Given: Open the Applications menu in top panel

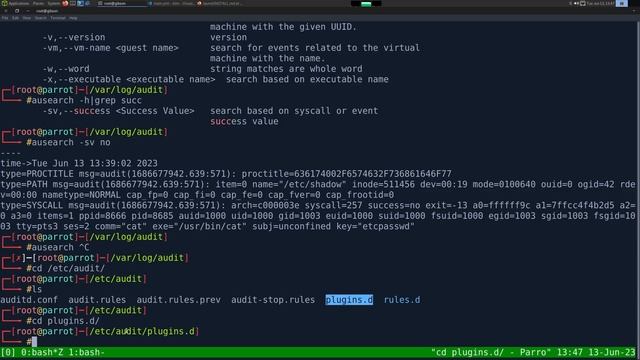Looking at the screenshot, I should [x=18, y=3].
